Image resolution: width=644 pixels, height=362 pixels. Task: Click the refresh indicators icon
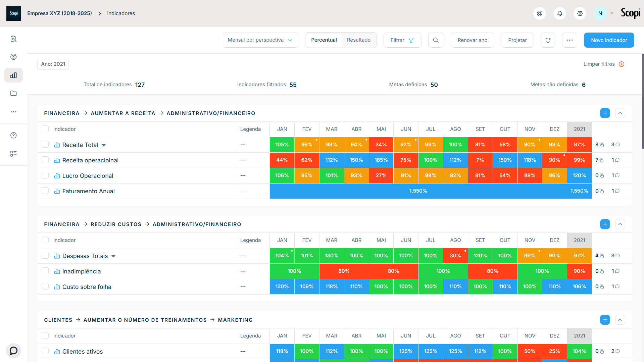point(548,40)
